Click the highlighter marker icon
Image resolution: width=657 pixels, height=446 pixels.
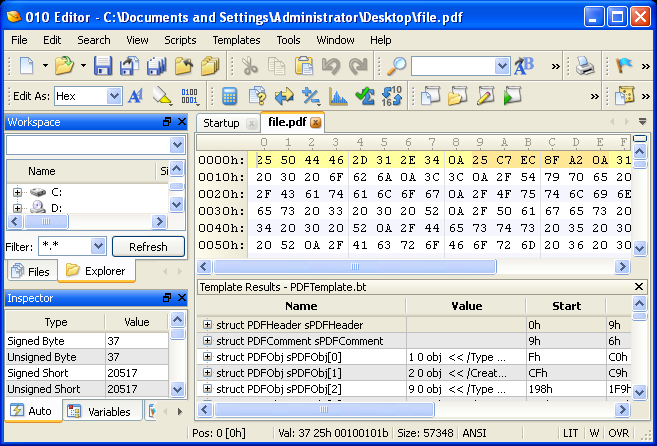click(x=162, y=96)
